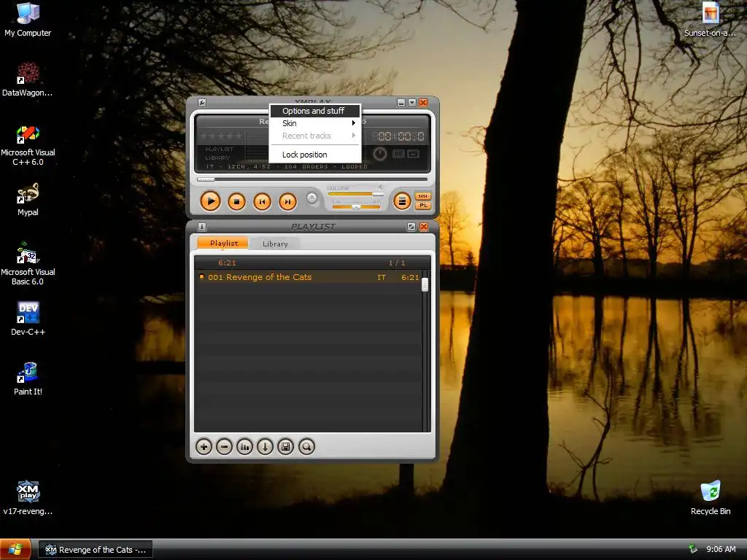This screenshot has height=560, width=747.
Task: Click the wrench options icon in XMPlay
Action: (x=202, y=103)
